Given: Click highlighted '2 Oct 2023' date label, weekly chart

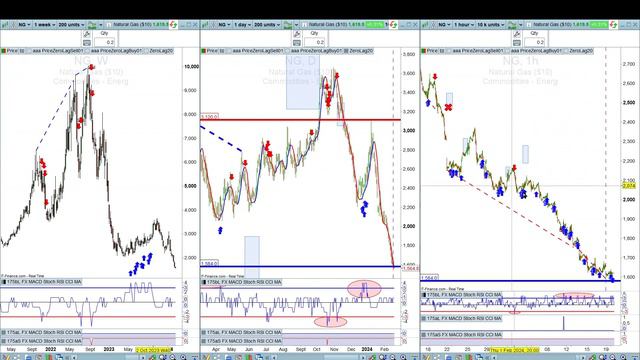Looking at the screenshot, I should pyautogui.click(x=154, y=350).
